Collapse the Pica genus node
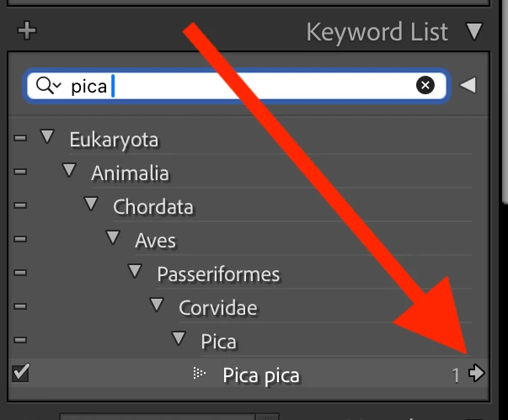 179,340
